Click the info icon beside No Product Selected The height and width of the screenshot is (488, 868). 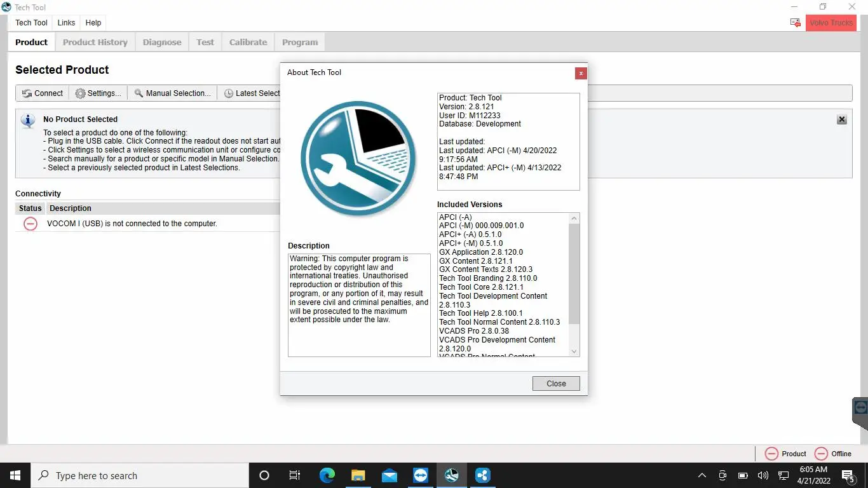pyautogui.click(x=27, y=121)
